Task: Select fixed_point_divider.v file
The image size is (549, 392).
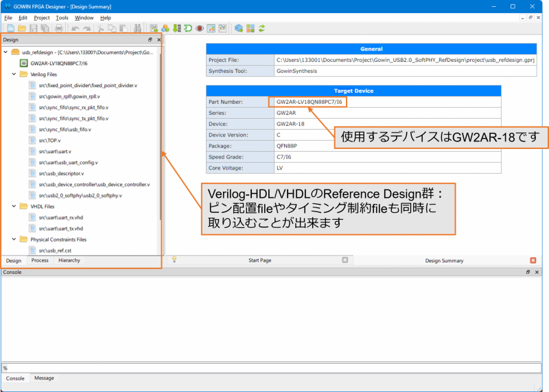Action: [x=88, y=85]
